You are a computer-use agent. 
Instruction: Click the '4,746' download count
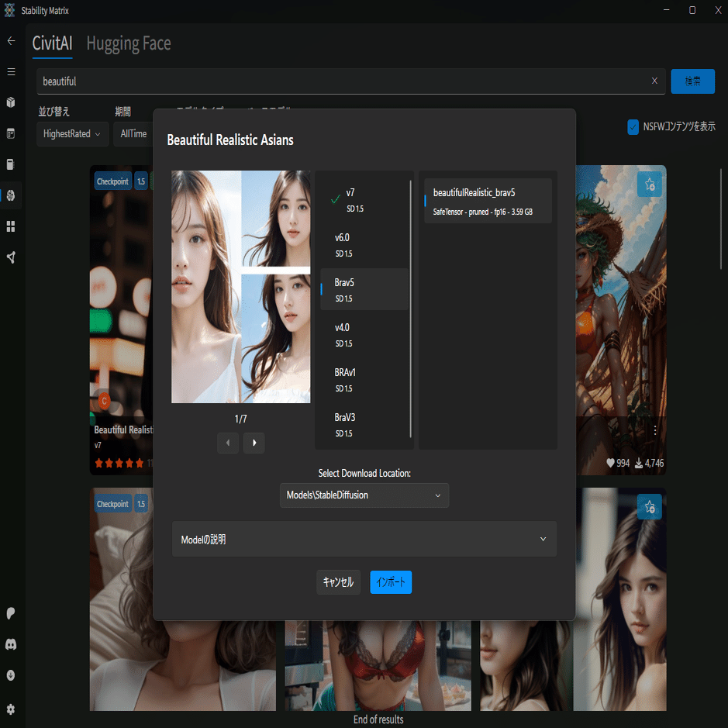[x=654, y=463]
